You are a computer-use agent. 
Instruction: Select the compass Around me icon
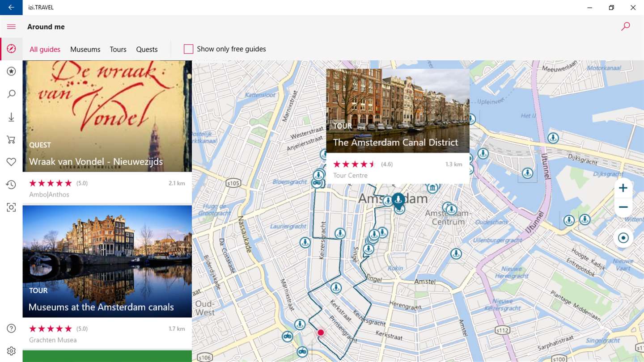pos(11,49)
